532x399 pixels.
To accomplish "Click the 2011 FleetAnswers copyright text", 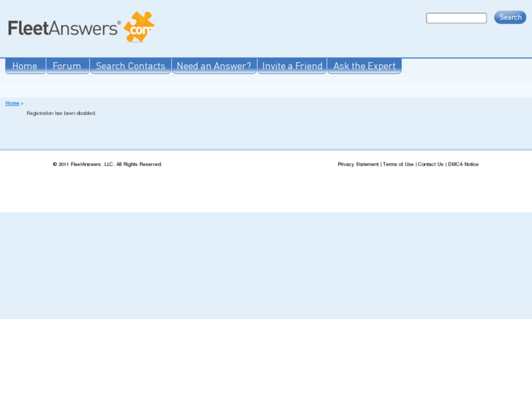I will (108, 164).
